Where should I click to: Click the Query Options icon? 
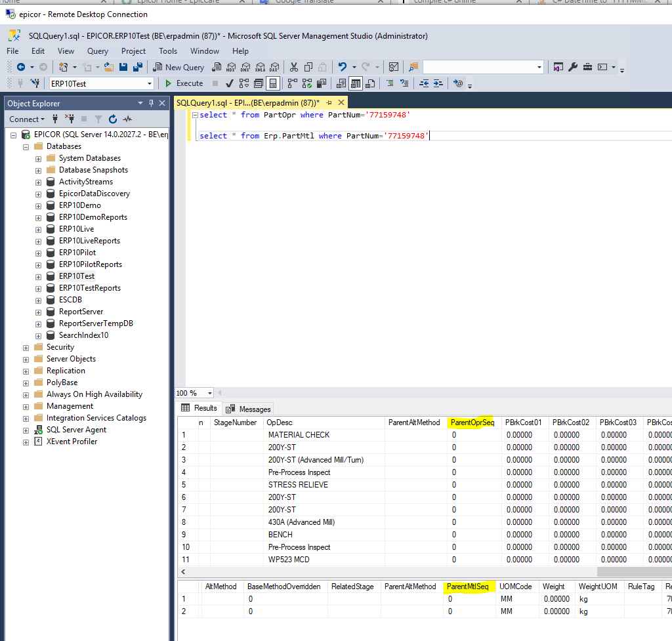tap(259, 83)
